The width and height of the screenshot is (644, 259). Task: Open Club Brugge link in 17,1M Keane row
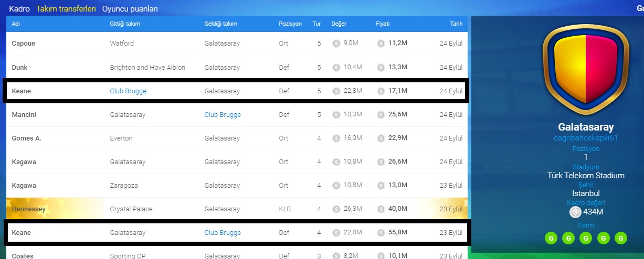coord(128,91)
